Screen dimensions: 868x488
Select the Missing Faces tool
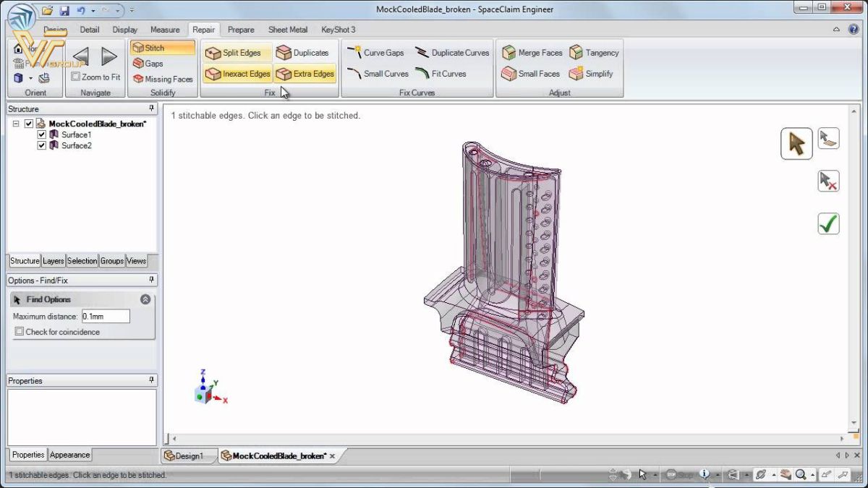tap(163, 79)
